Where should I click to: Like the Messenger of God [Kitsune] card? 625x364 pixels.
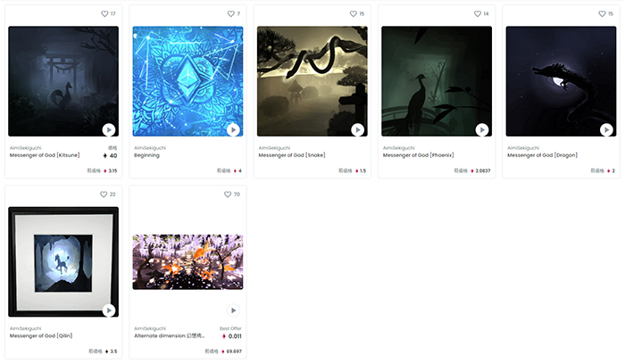(x=104, y=14)
